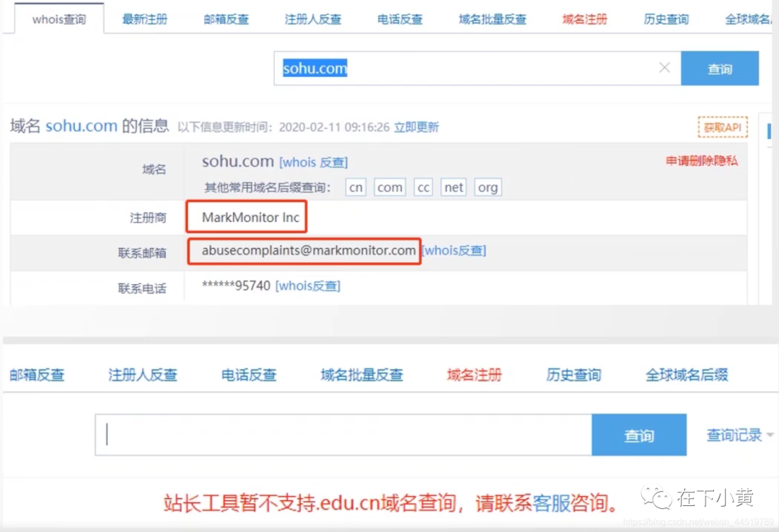The image size is (779, 532).
Task: Select the net suffix option
Action: 454,187
